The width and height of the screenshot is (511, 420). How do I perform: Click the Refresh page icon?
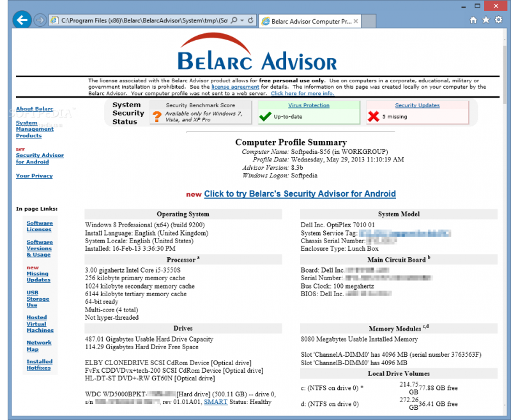(250, 20)
